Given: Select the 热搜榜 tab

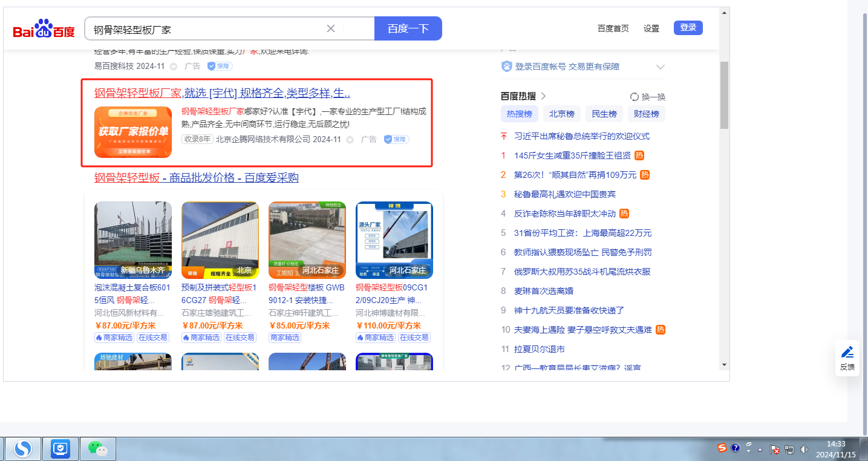Looking at the screenshot, I should (x=520, y=114).
